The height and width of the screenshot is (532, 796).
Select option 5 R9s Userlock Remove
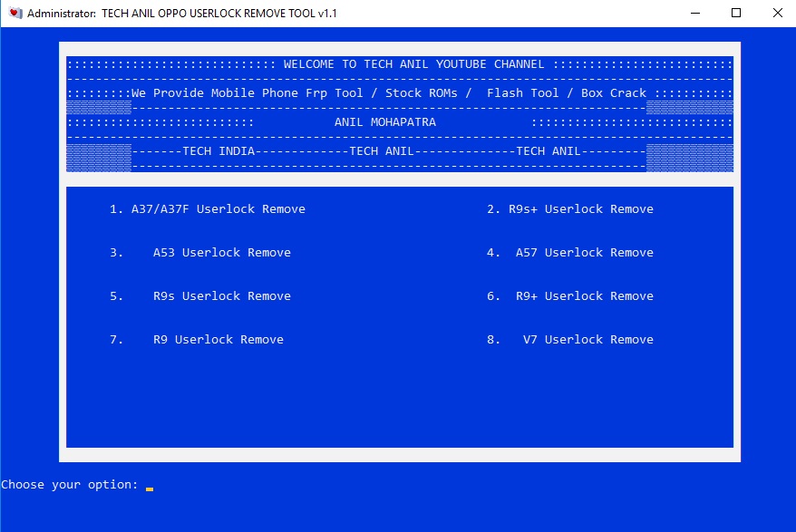200,296
